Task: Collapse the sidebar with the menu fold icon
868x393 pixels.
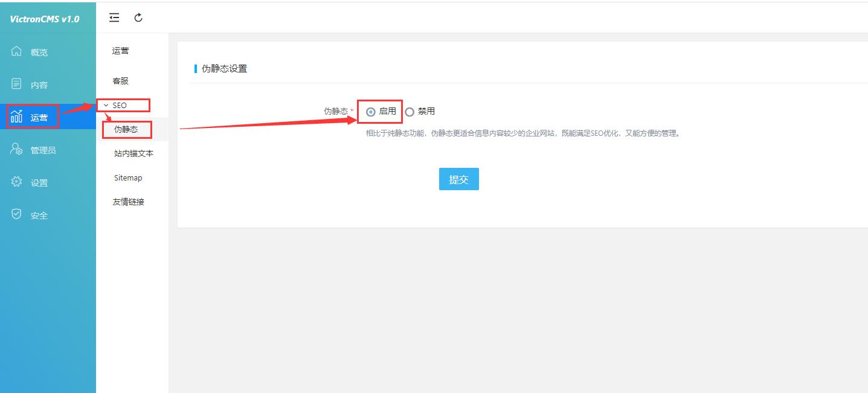Action: pos(114,18)
